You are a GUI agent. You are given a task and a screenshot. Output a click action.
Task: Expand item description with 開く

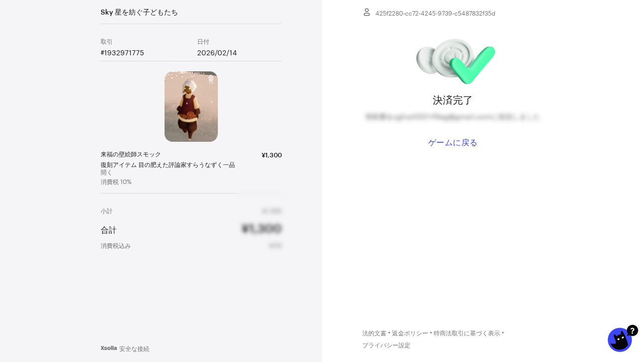(107, 172)
